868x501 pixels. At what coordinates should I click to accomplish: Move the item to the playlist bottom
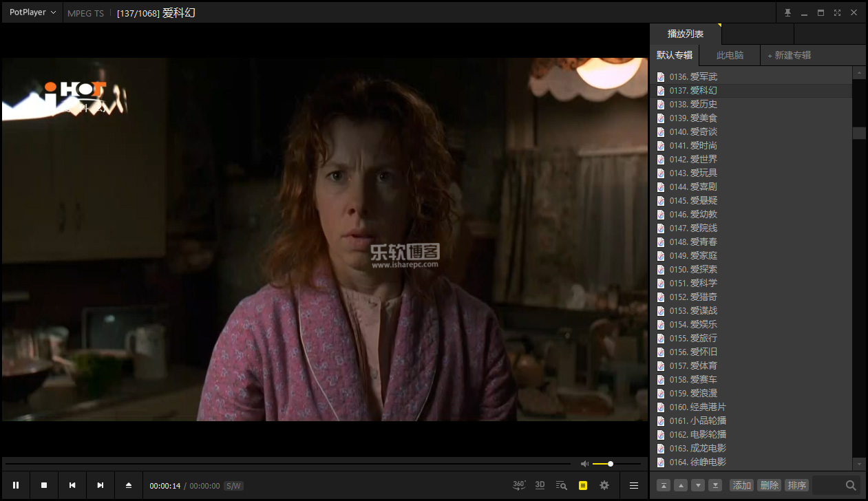715,485
